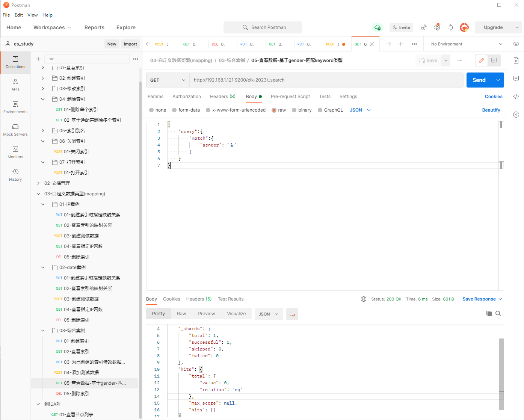Open the Monitors sidebar icon

pos(15,152)
